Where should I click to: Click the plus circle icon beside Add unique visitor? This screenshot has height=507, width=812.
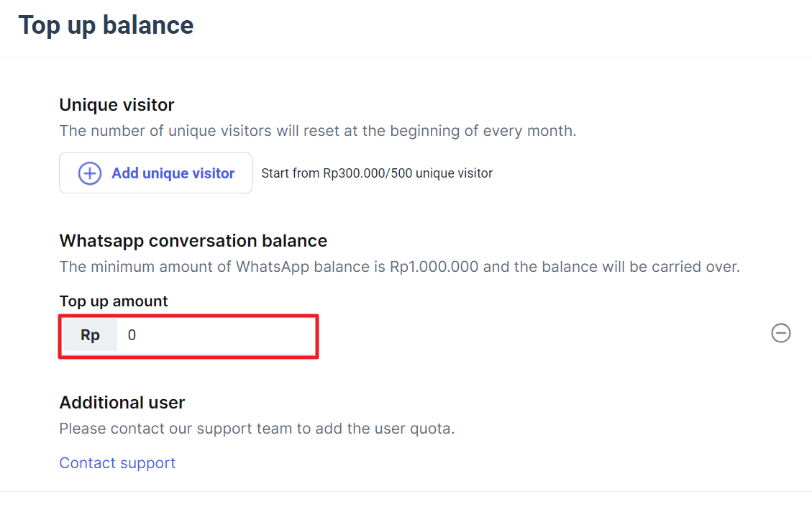click(x=90, y=173)
